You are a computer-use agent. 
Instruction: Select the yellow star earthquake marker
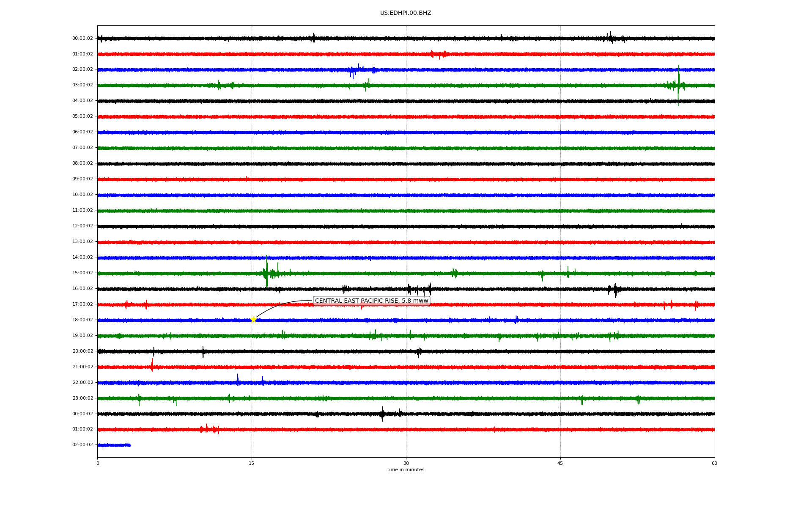coord(253,320)
